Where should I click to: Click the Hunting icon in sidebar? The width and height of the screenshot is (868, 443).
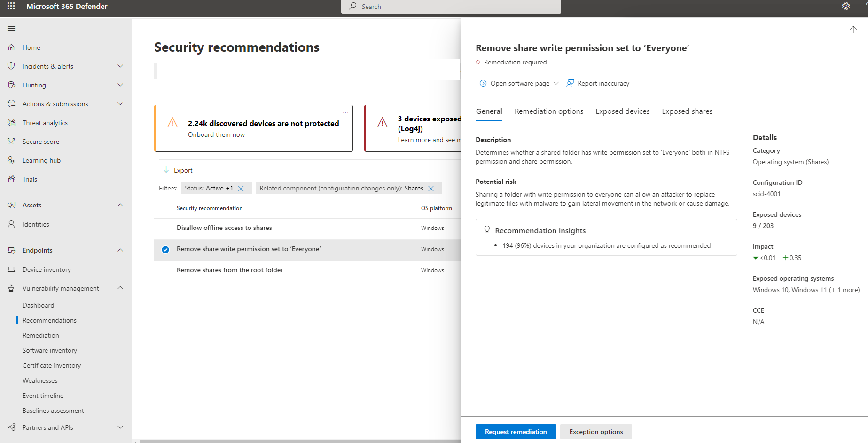[x=11, y=85]
